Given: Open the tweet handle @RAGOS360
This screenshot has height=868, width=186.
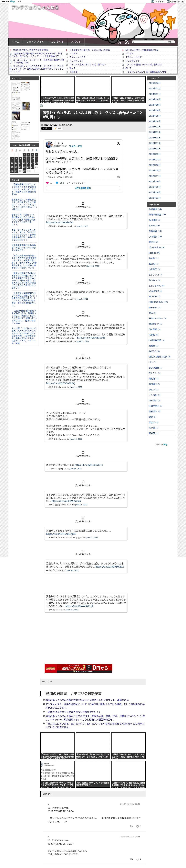Looking at the screenshot, I should tap(60, 146).
